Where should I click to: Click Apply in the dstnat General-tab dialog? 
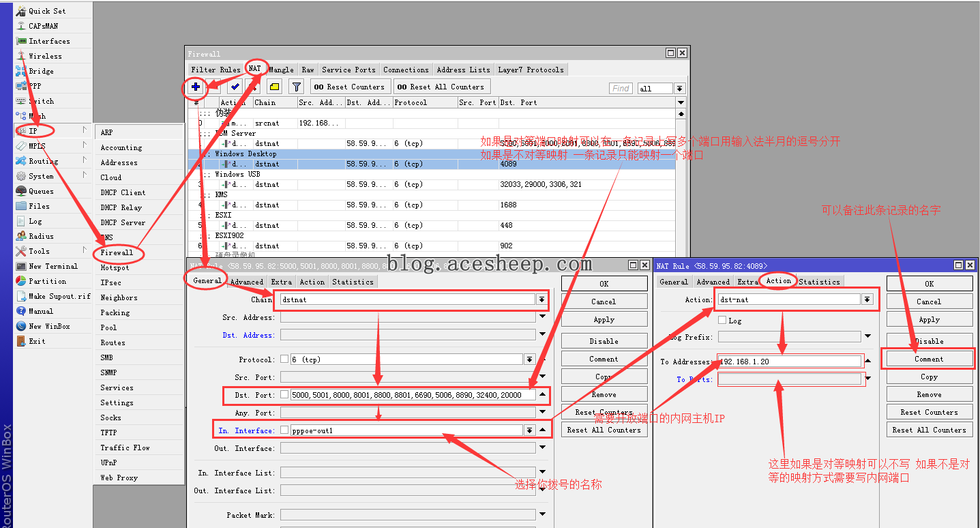point(604,319)
